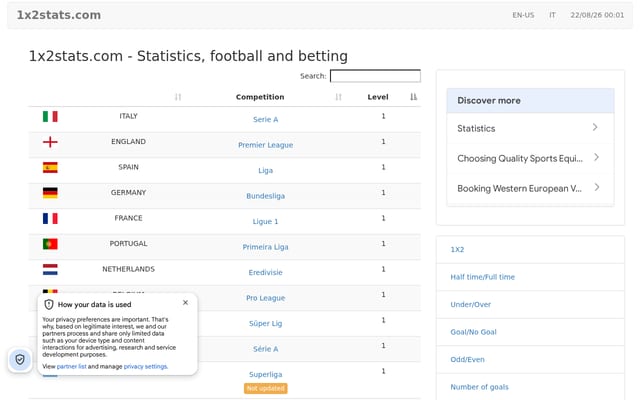
Task: Open Odd/Even sidebar item
Action: pos(467,360)
